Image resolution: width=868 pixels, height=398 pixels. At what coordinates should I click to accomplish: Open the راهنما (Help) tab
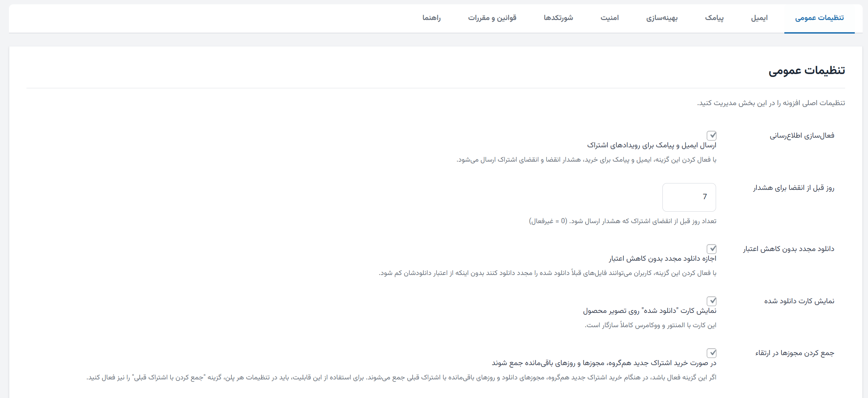(431, 18)
